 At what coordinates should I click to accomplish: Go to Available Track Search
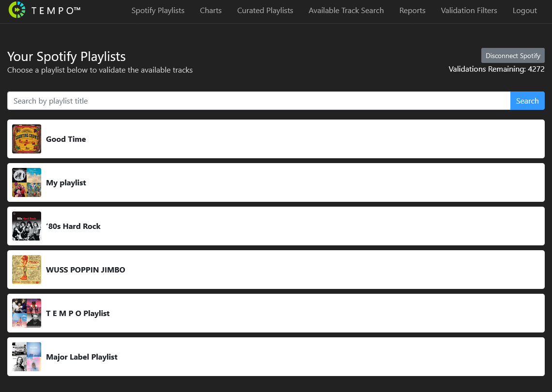point(346,10)
